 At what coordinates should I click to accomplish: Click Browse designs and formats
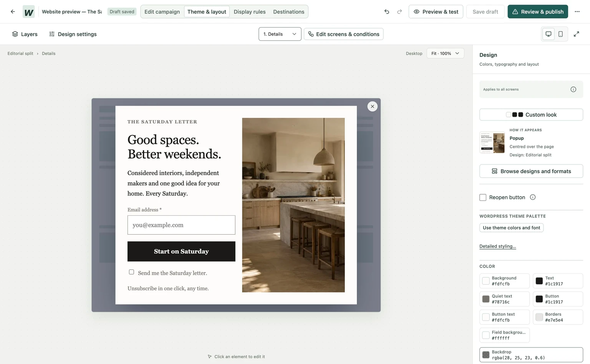coord(531,171)
